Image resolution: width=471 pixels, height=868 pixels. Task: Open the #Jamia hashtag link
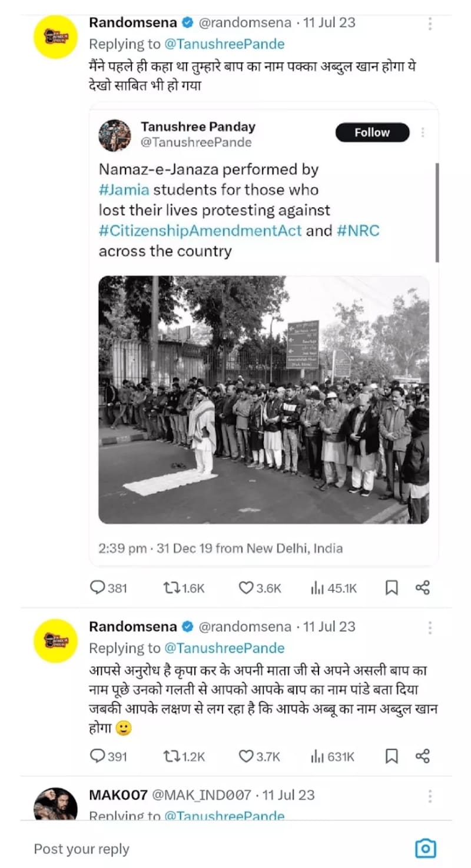click(124, 190)
